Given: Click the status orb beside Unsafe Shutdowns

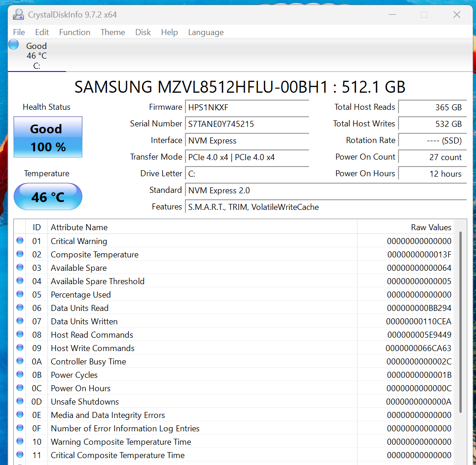Looking at the screenshot, I should 20,401.
